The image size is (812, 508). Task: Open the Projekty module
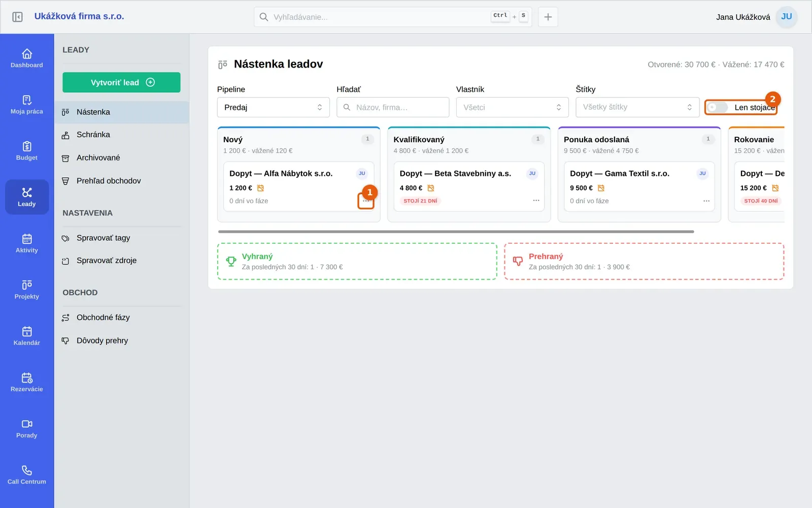[x=27, y=290]
